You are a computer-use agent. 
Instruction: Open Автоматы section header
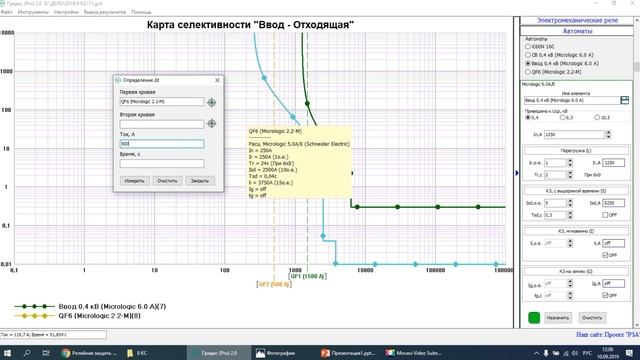[577, 31]
